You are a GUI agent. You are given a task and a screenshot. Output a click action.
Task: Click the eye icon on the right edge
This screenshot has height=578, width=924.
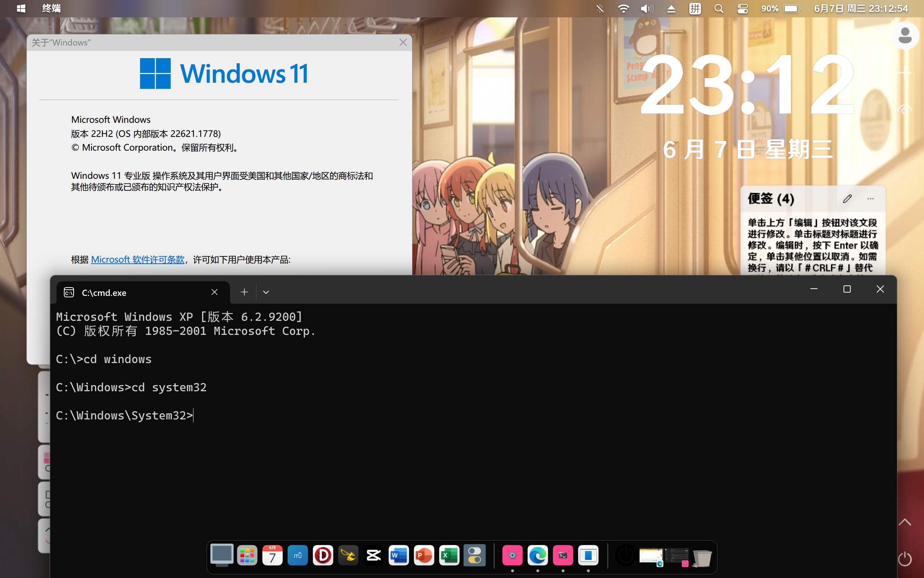pyautogui.click(x=905, y=110)
